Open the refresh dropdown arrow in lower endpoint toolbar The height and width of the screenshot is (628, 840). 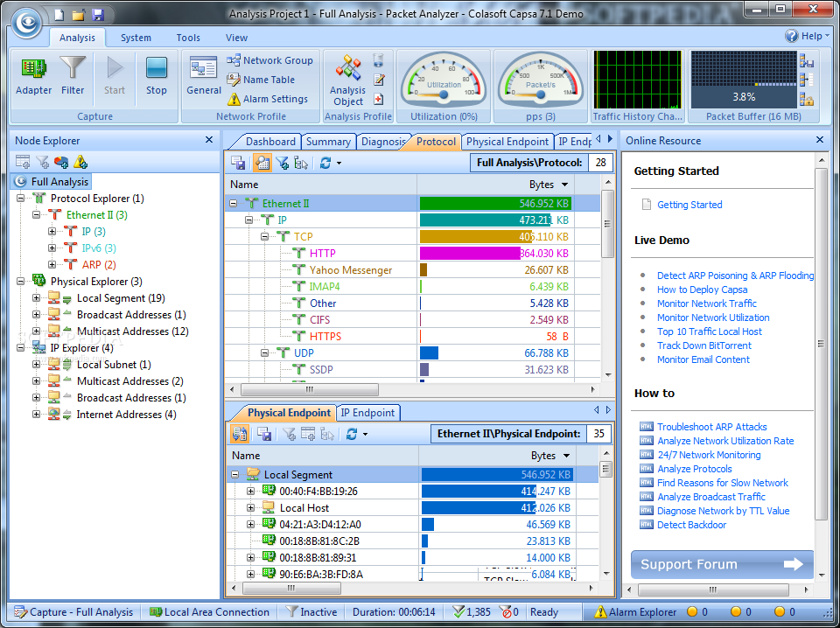[365, 434]
